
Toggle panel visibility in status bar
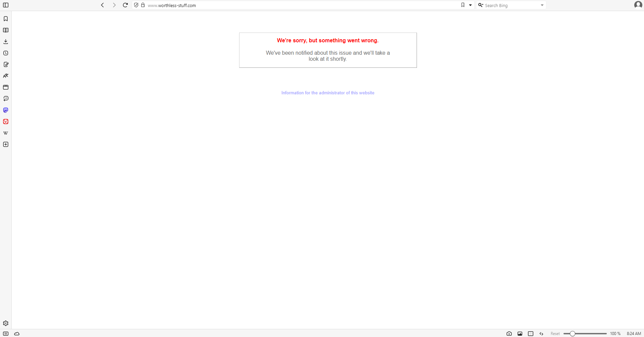click(x=6, y=334)
